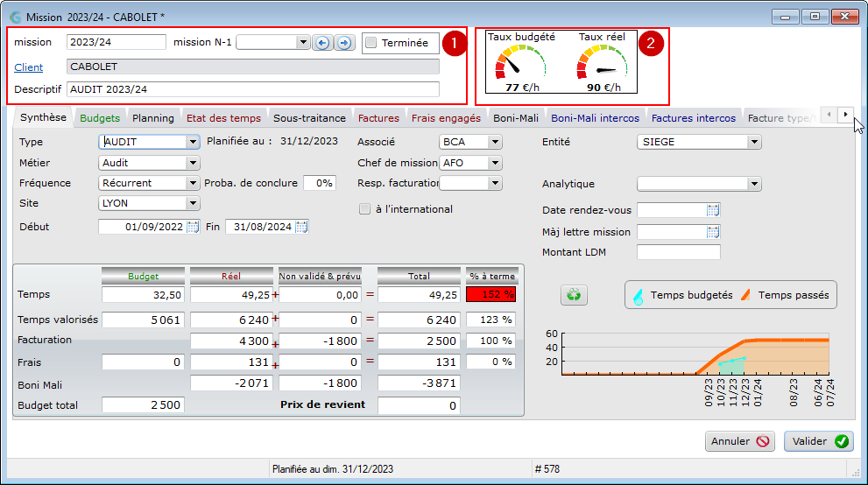Open the Client link
This screenshot has width=868, height=485.
point(29,67)
